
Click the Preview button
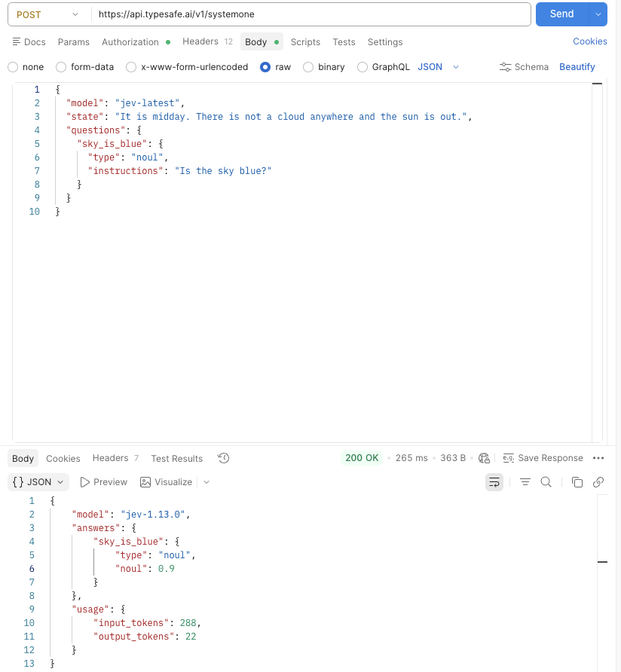(x=104, y=482)
